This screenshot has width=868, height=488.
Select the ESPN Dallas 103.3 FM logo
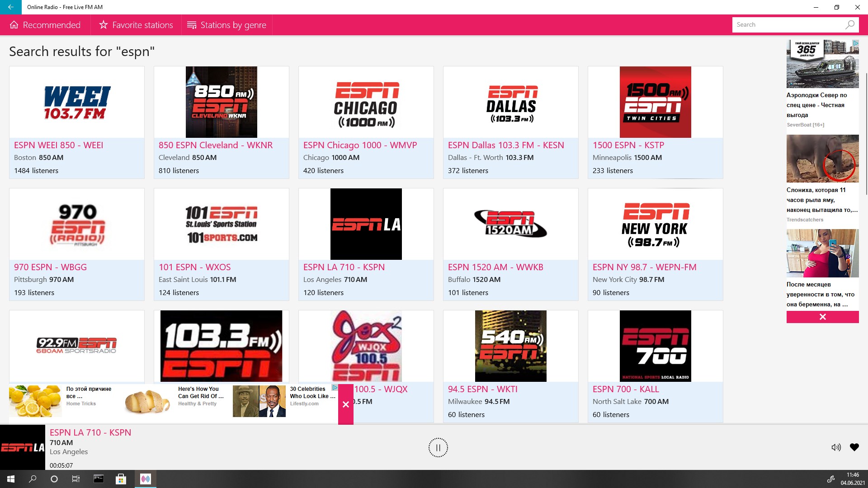[510, 102]
